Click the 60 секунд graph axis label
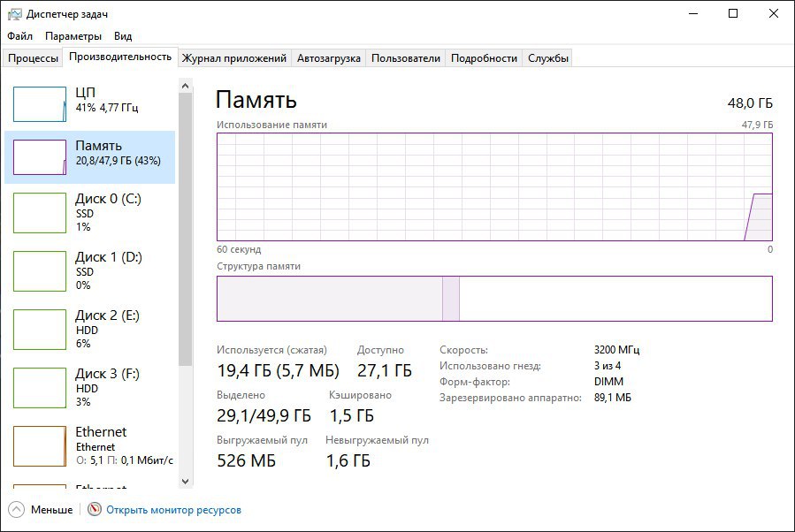Screen dimensions: 795x532 pyautogui.click(x=239, y=249)
